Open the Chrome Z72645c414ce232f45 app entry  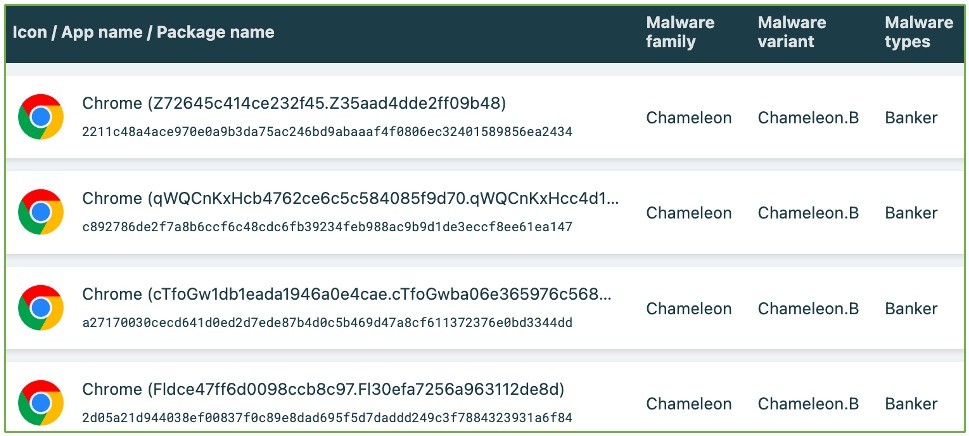pyautogui.click(x=294, y=103)
